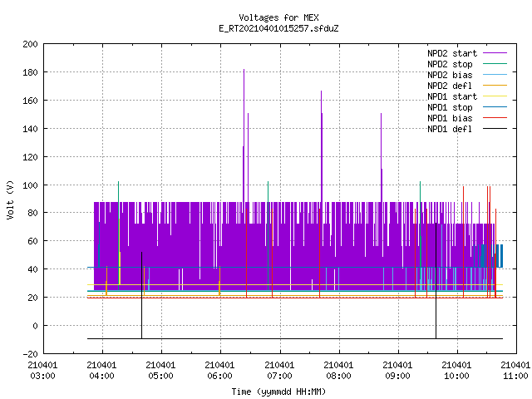Click the 'NPD2 bias' legend label
Viewport: 532px width, 399px height.
pos(450,75)
